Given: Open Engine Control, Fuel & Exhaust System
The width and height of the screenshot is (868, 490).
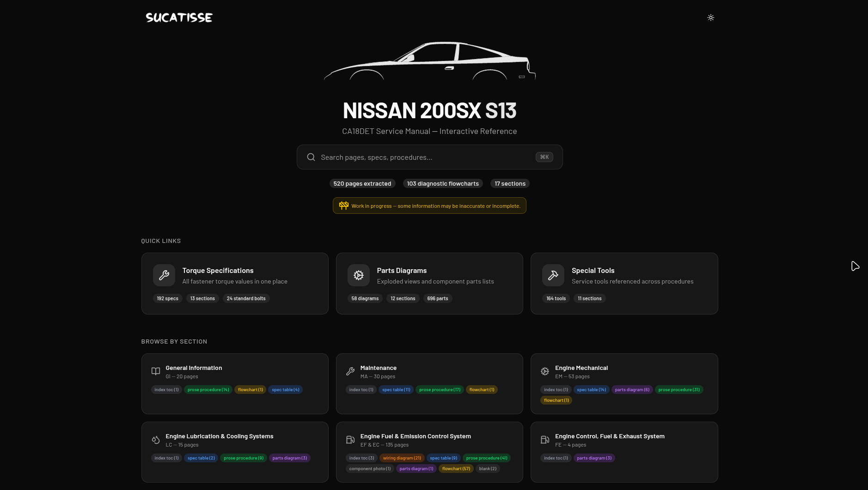Looking at the screenshot, I should click(x=624, y=452).
